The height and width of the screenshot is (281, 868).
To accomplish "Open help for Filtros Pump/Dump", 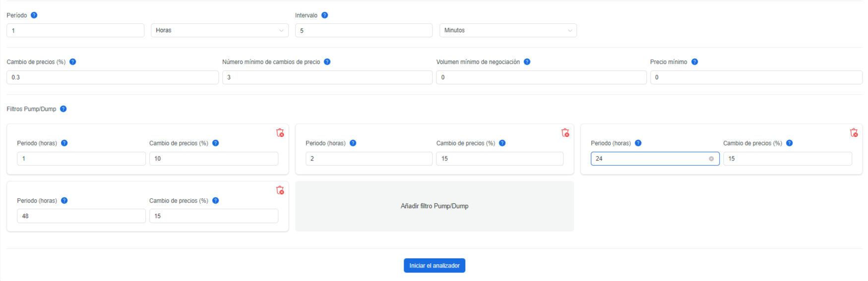I will [63, 109].
